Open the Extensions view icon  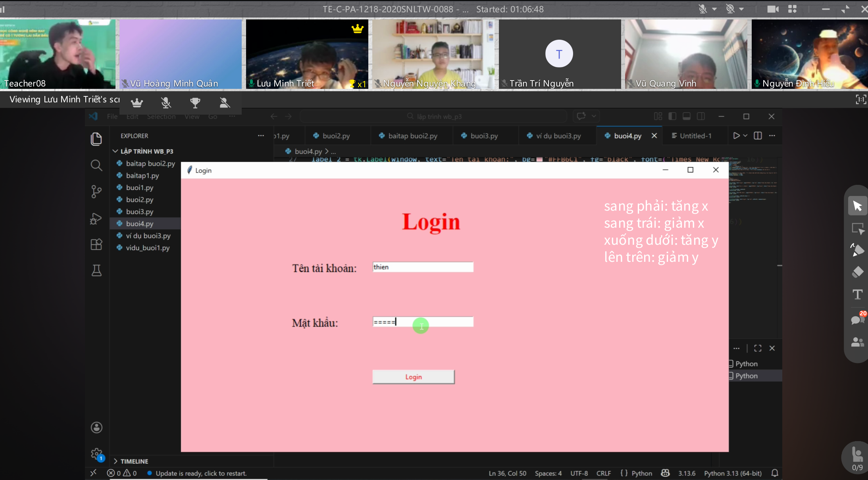[x=96, y=244]
